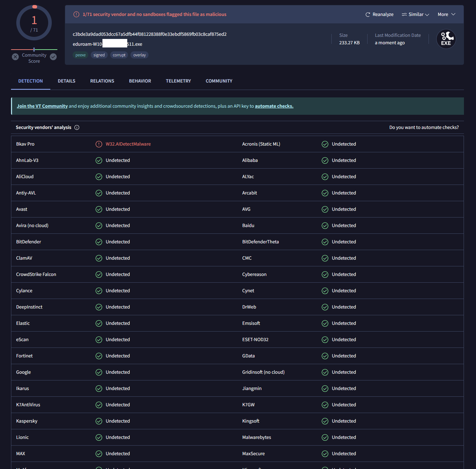The width and height of the screenshot is (476, 469).
Task: Click the malicious warning alert icon in banner
Action: coord(76,15)
